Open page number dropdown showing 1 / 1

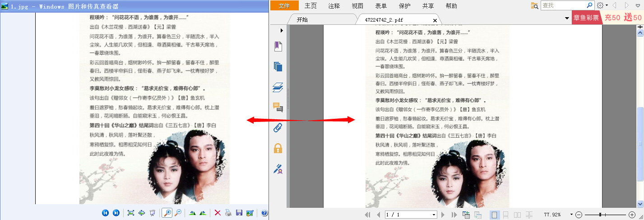pos(434,215)
